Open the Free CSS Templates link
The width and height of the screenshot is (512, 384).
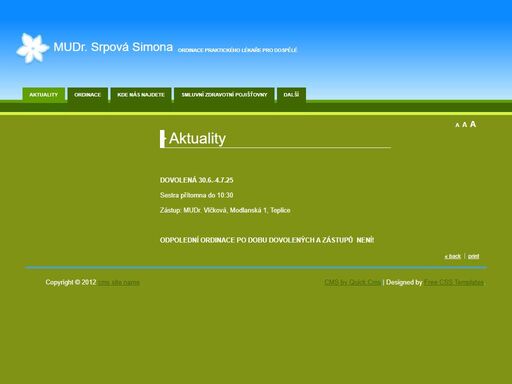pos(454,282)
